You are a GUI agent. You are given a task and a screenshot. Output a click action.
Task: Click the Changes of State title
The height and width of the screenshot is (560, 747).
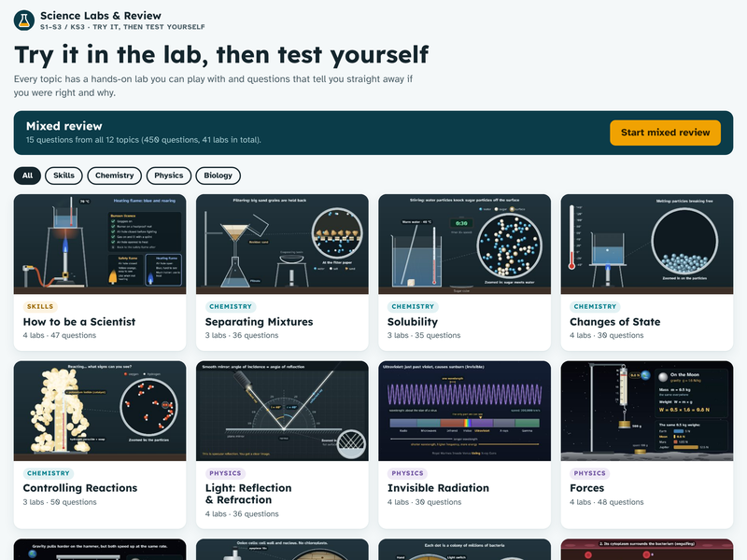click(x=615, y=322)
